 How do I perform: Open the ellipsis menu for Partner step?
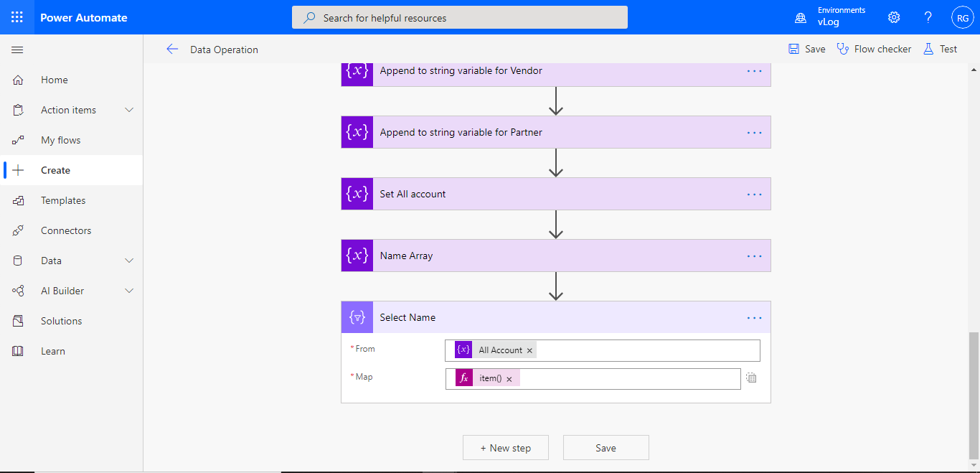[754, 132]
